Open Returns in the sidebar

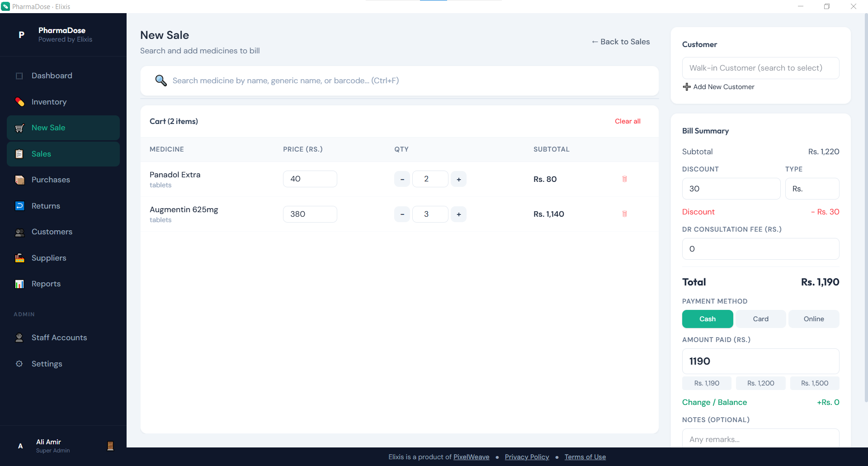tap(63, 206)
